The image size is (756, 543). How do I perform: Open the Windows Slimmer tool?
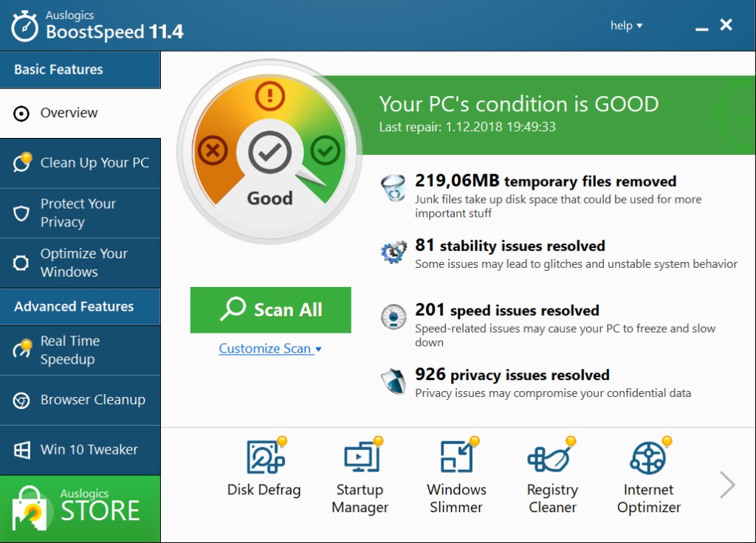[x=456, y=458]
